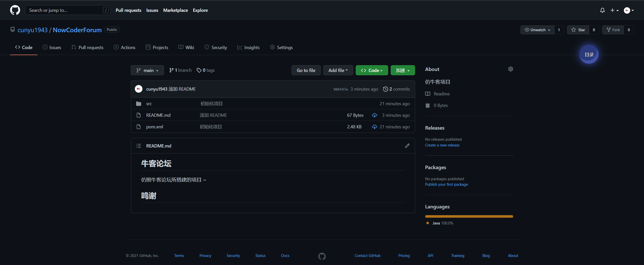Viewport: 644px width, 265px height.
Task: Open the main branch selector
Action: [x=147, y=70]
